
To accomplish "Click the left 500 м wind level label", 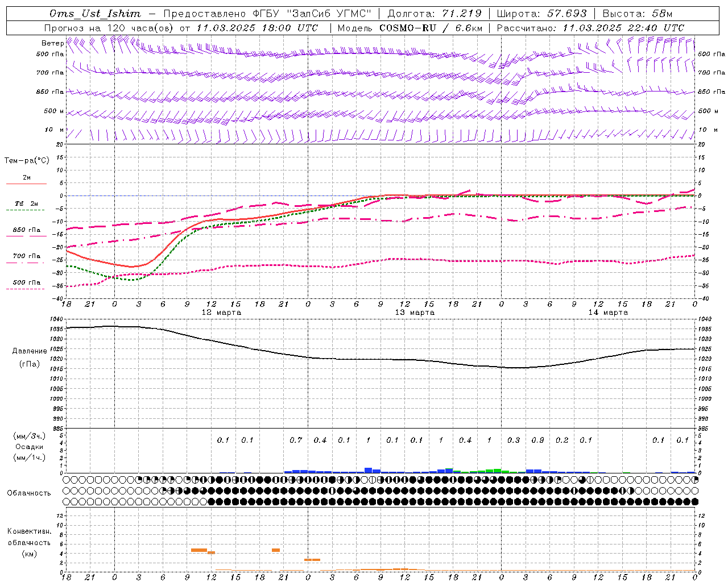I will pyautogui.click(x=54, y=111).
